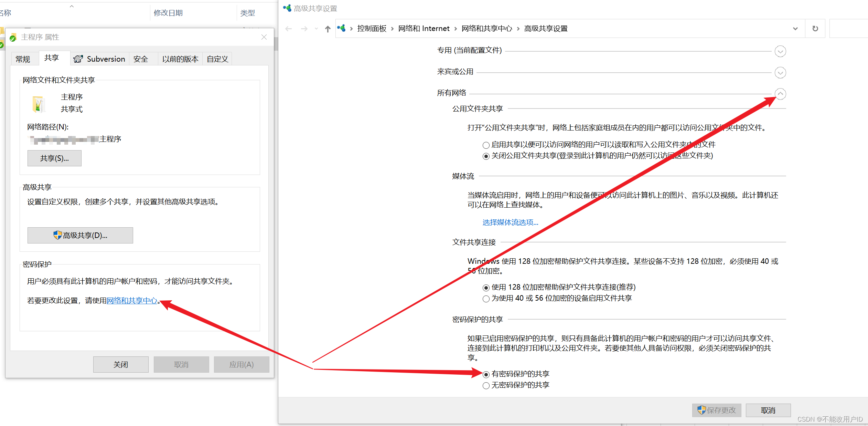Click 关闭 button in properties dialog
Screen dimensions: 868x426
pyautogui.click(x=121, y=364)
